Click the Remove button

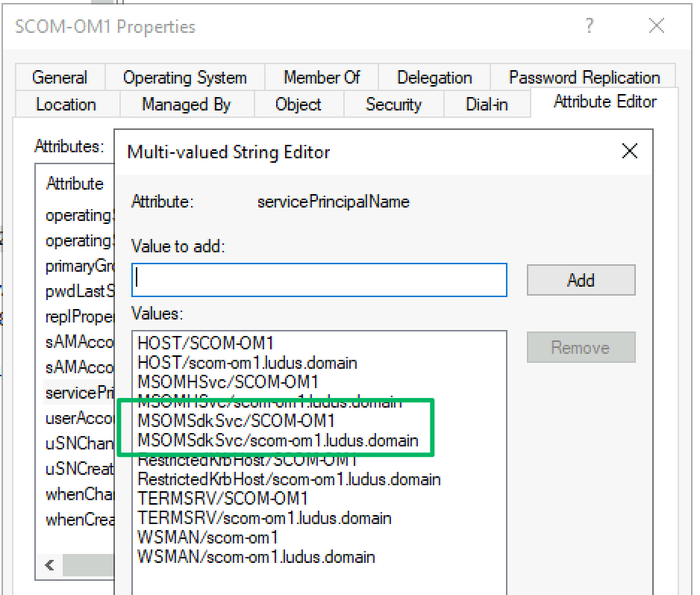tap(581, 347)
